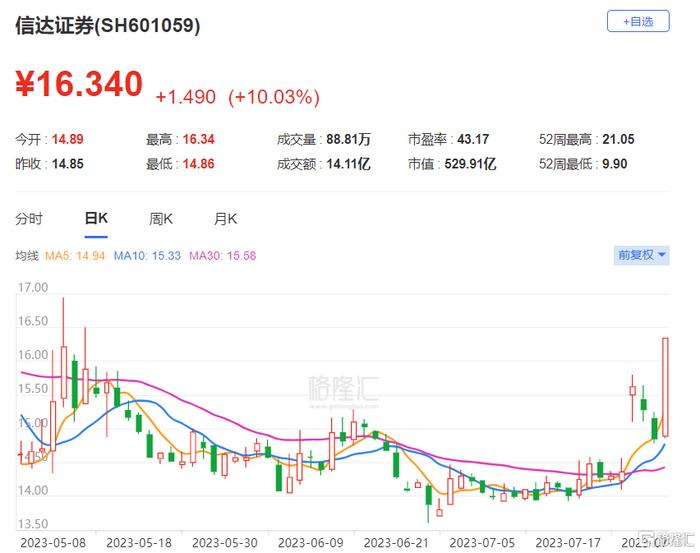Click the MA10: 15.33 indicator label
Viewport: 700px width, 553px height.
coord(147,256)
